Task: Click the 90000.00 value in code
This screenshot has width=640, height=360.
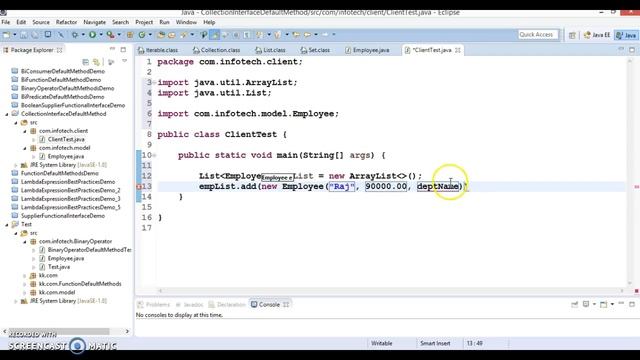Action: coord(386,187)
